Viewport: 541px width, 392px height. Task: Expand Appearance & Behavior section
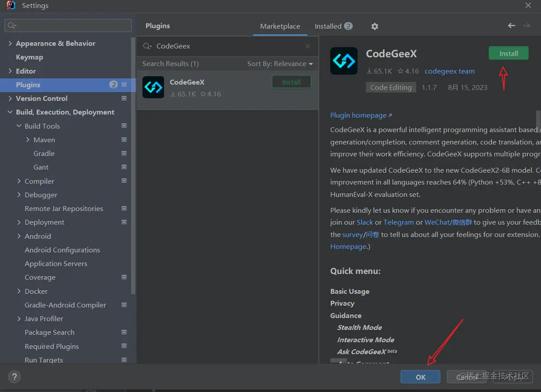10,43
